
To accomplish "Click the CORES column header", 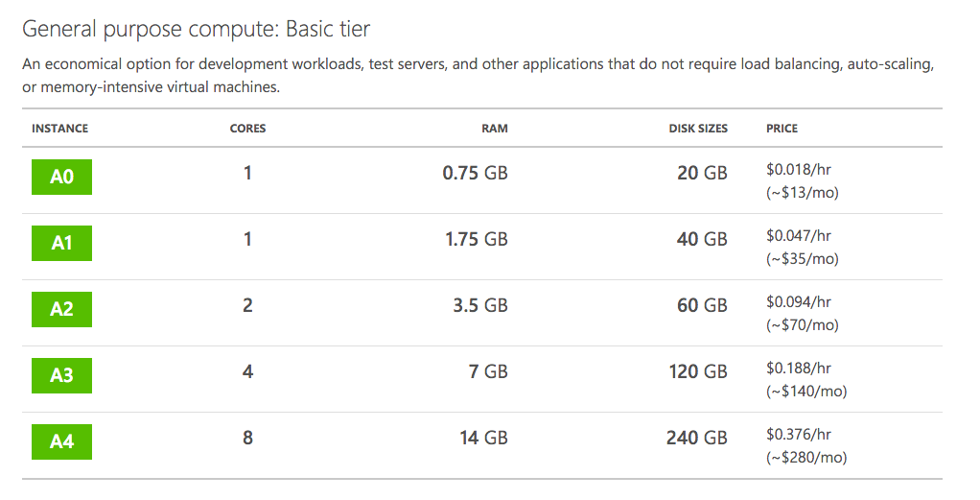I will click(x=247, y=129).
